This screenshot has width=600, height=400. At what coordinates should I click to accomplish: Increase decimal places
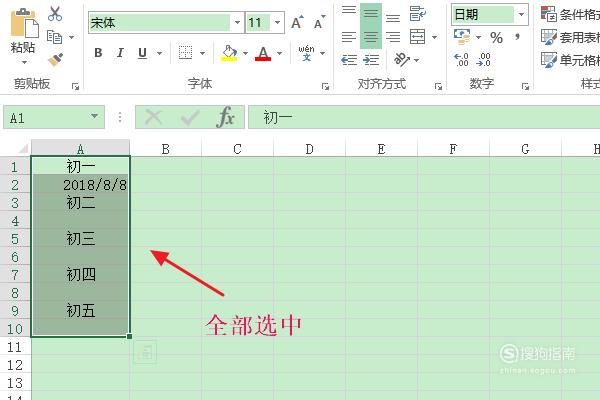461,60
